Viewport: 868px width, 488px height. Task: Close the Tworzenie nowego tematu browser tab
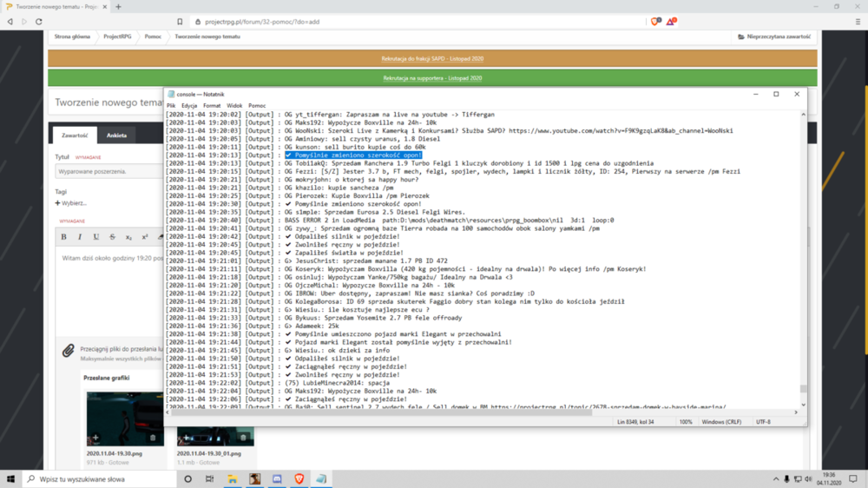click(105, 7)
